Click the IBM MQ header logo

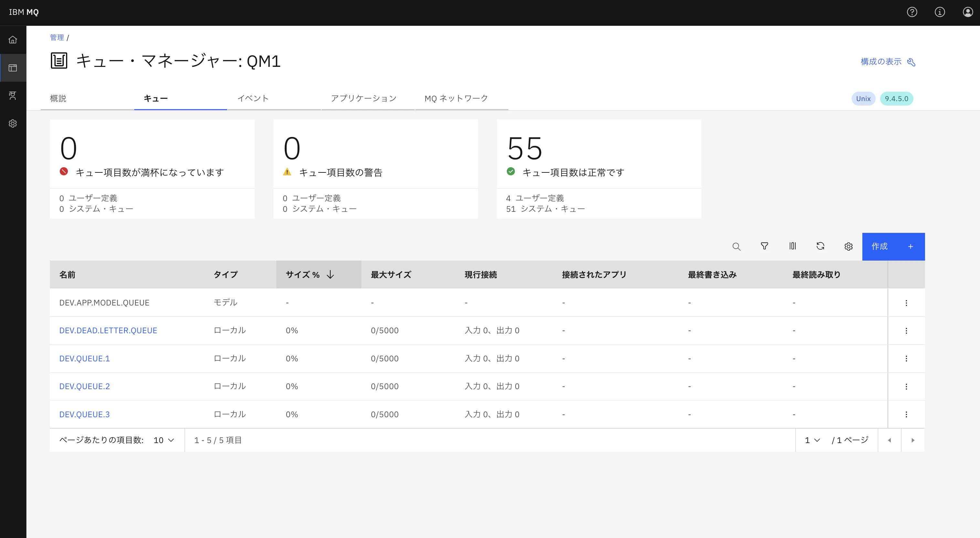[24, 12]
